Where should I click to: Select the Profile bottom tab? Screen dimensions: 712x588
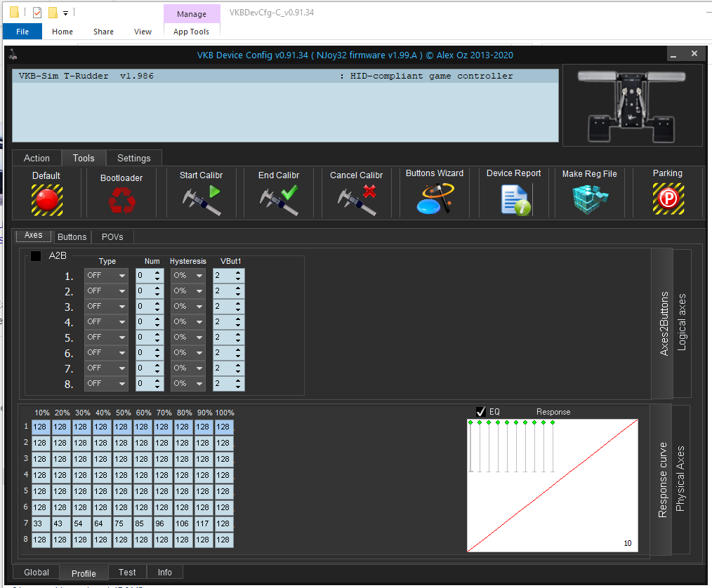click(x=84, y=573)
